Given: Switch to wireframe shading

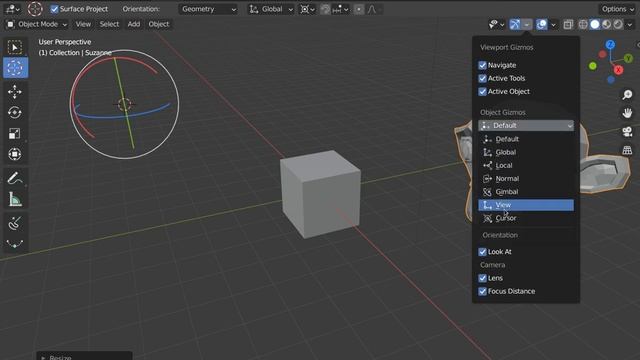Looking at the screenshot, I should 583,24.
